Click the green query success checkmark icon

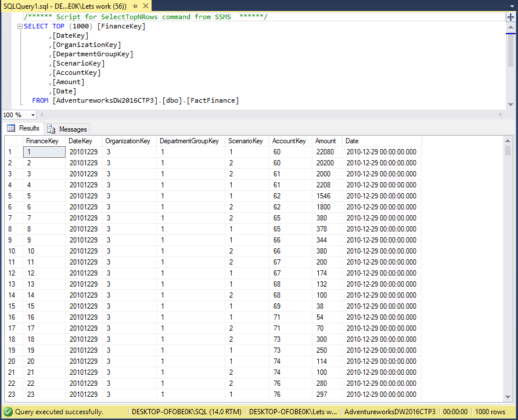[x=8, y=412]
